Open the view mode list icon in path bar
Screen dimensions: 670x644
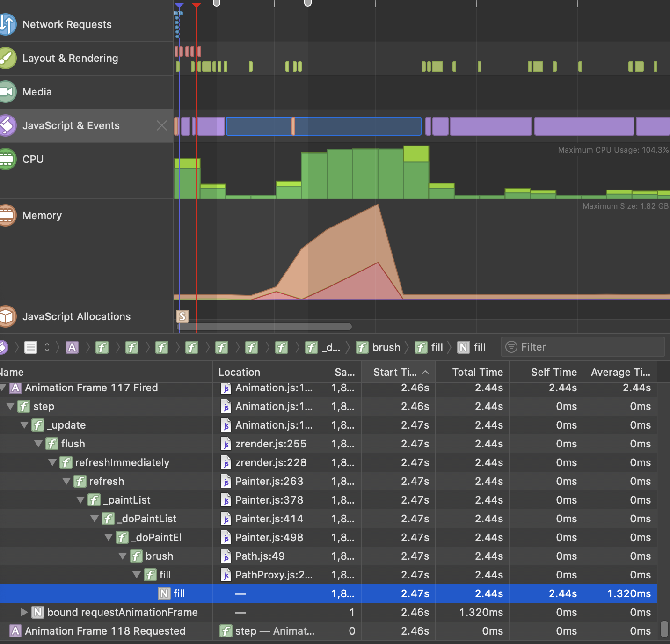click(x=31, y=347)
